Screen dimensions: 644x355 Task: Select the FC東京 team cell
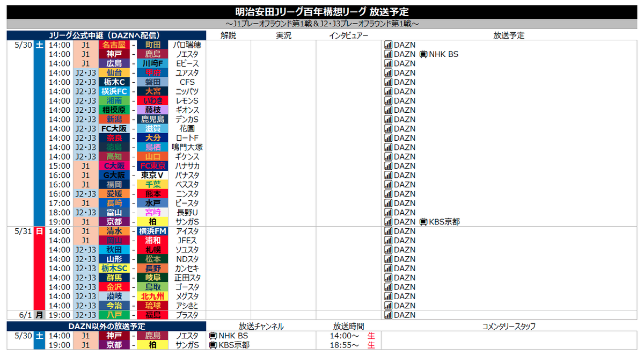click(152, 166)
